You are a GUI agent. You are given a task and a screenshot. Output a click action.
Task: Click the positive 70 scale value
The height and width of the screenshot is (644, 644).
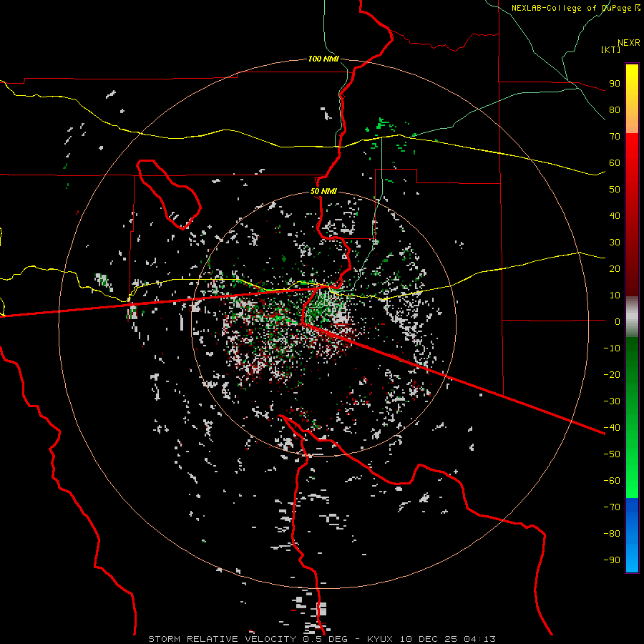[615, 137]
